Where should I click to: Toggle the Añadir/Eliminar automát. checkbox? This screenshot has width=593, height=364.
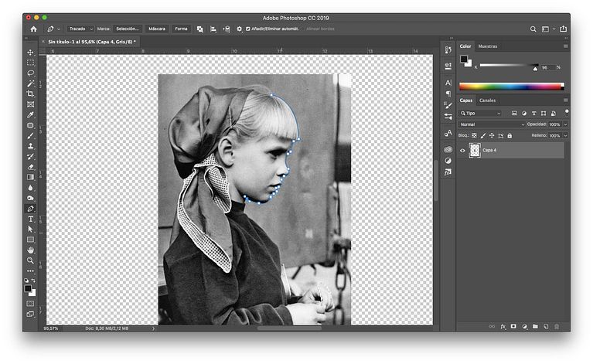(x=248, y=29)
